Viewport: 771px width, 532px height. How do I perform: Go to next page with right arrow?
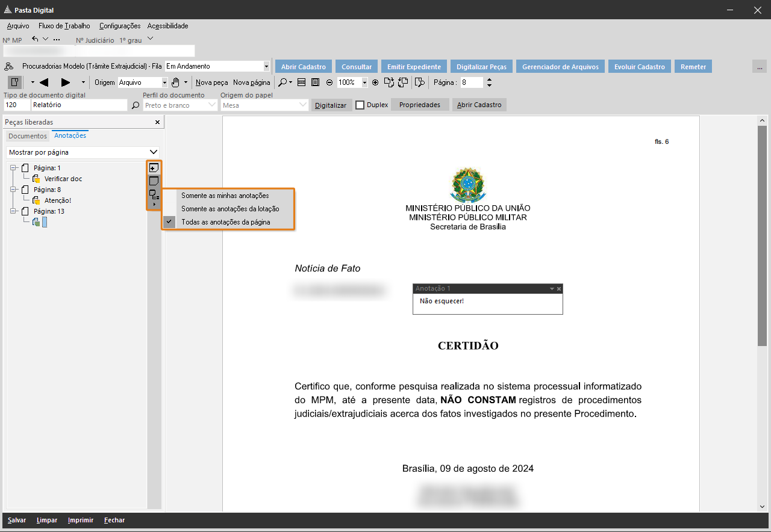[x=66, y=82]
